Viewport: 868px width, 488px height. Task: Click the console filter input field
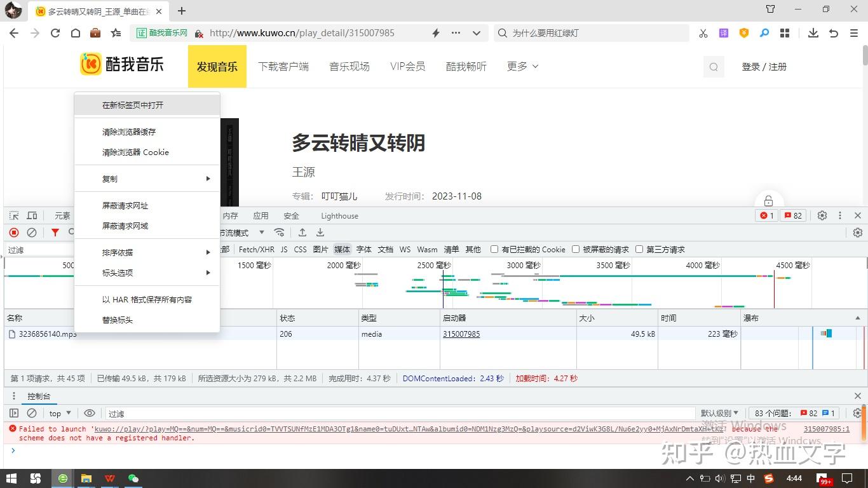pos(400,414)
